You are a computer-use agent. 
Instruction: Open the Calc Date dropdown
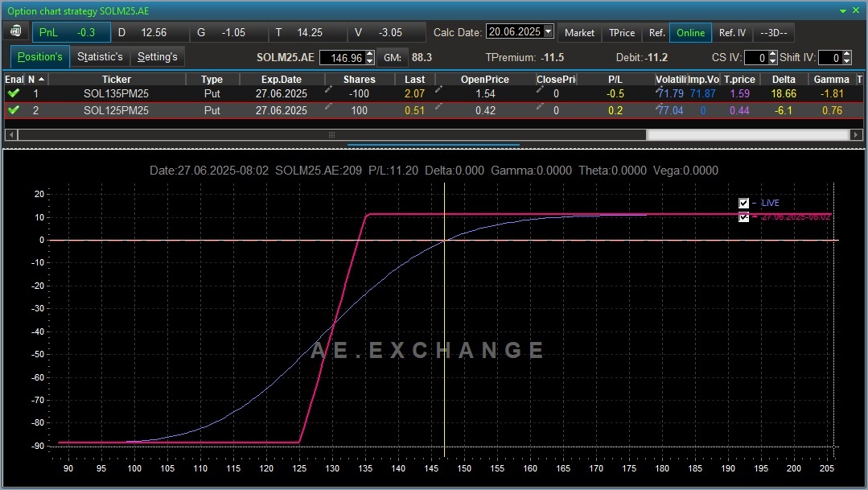pyautogui.click(x=548, y=31)
